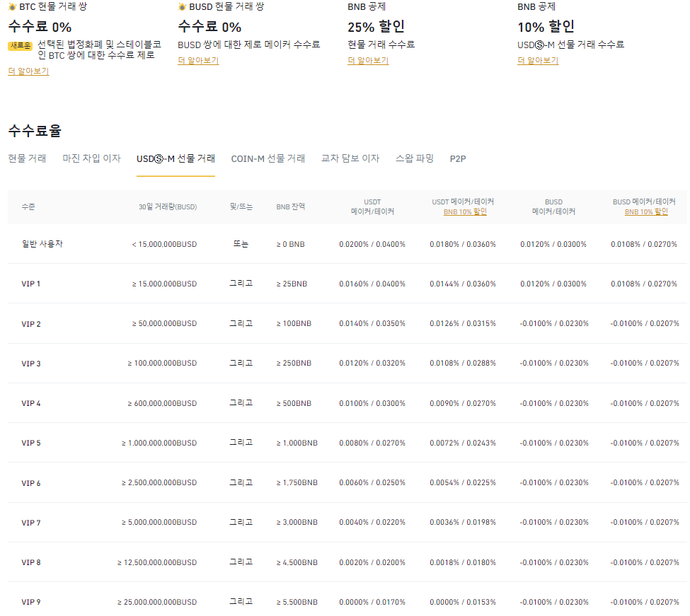Select the P2P tab

(458, 158)
